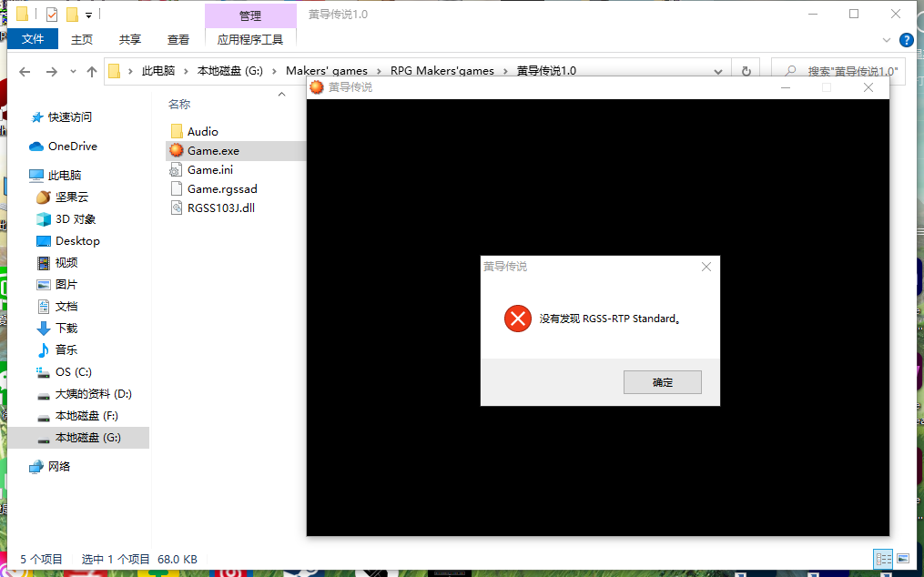Open 快速访问 in navigation pane
This screenshot has width=924, height=577.
tap(69, 117)
